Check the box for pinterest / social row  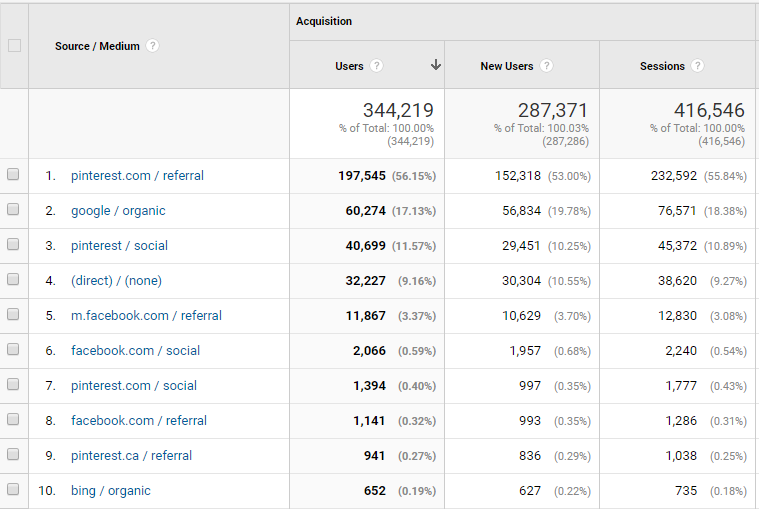click(13, 244)
